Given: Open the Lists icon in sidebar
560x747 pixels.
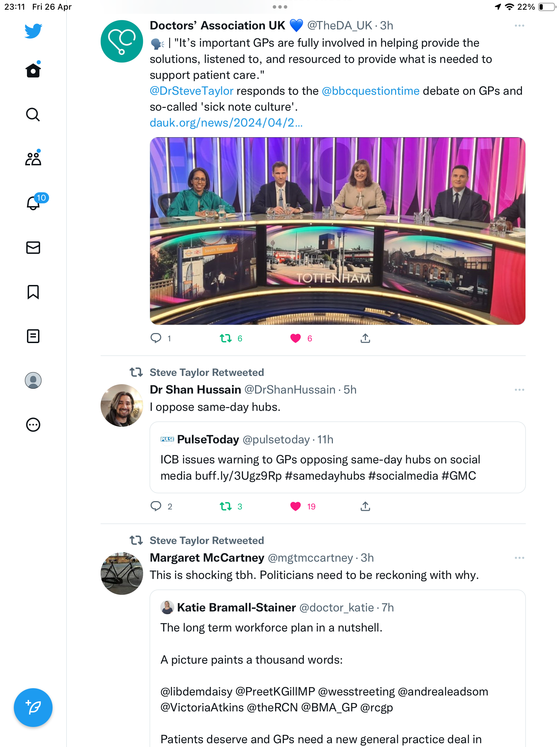Looking at the screenshot, I should pos(33,336).
